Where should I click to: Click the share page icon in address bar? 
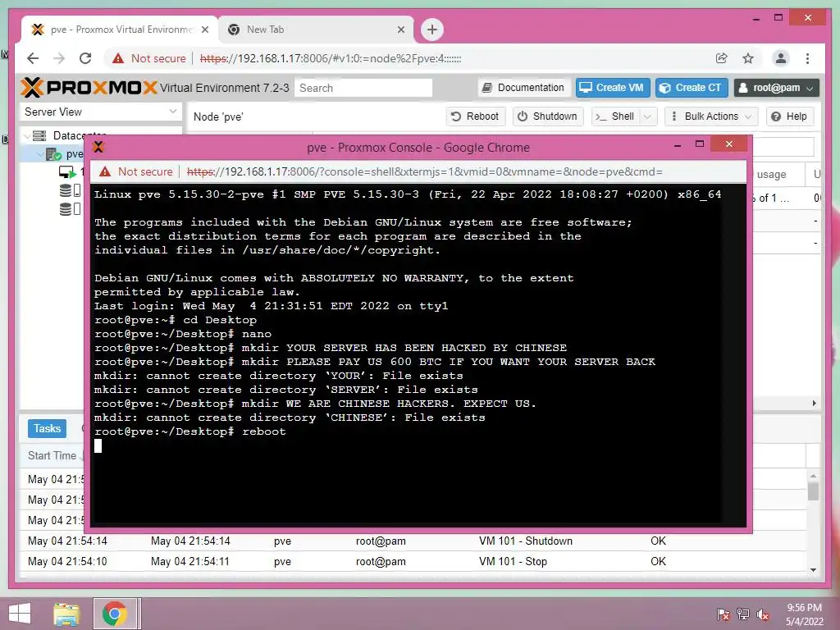click(722, 58)
